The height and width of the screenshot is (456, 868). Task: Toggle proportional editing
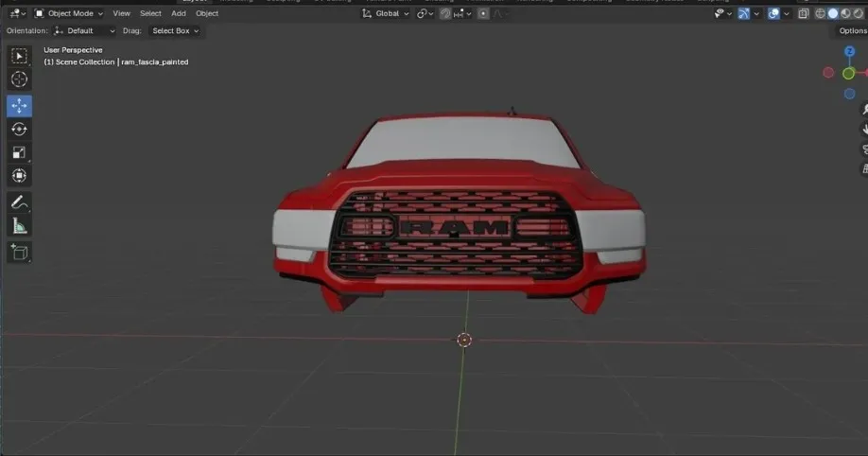coord(483,13)
